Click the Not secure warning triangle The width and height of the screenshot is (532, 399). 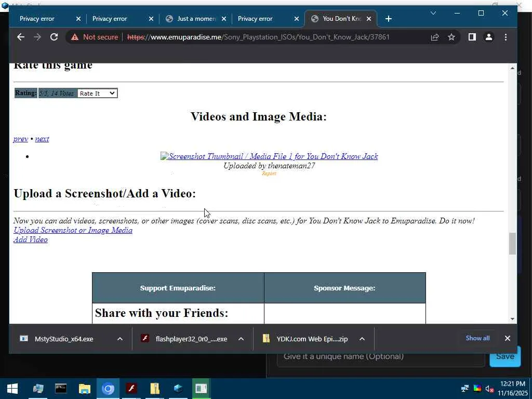coord(75,37)
